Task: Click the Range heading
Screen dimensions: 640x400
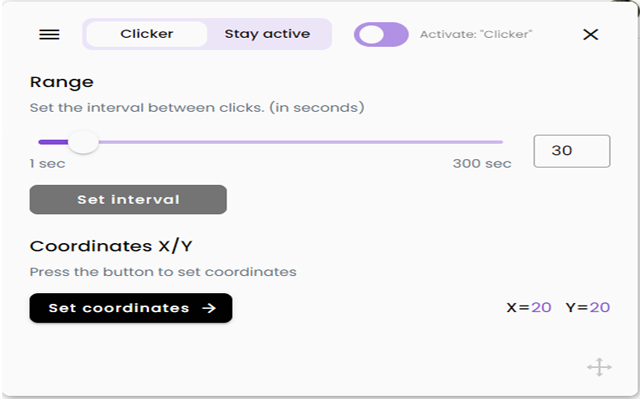Action: tap(62, 82)
